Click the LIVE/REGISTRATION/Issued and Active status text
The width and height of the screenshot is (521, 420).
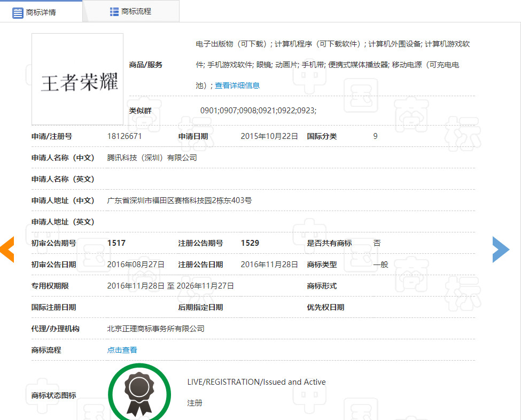(256, 382)
